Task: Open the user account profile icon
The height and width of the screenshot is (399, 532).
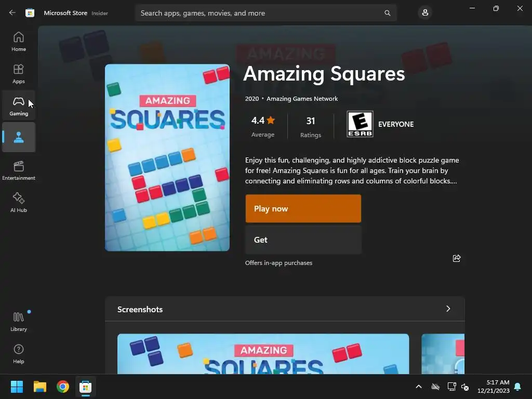Action: pos(425,13)
